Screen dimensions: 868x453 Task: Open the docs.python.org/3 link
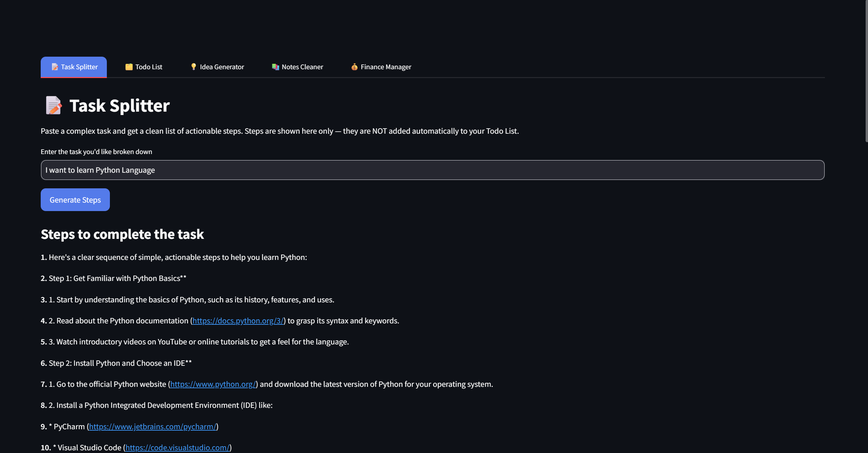click(x=238, y=321)
